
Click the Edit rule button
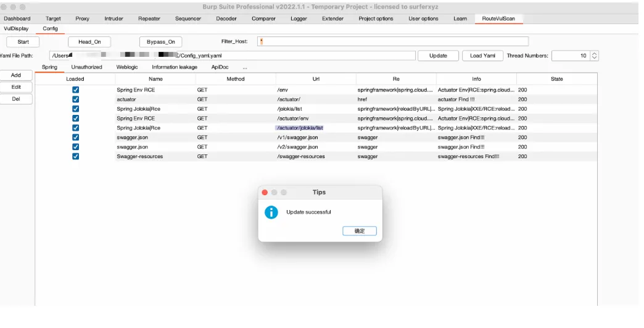pyautogui.click(x=16, y=87)
